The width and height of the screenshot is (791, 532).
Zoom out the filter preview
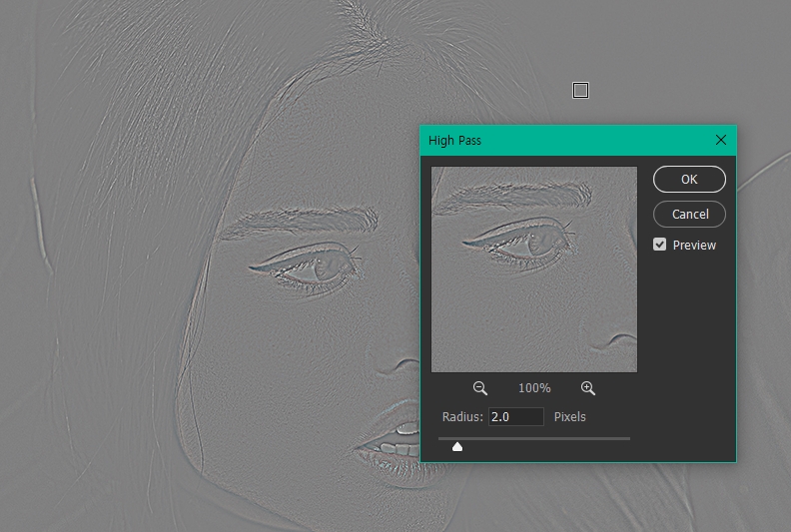479,388
